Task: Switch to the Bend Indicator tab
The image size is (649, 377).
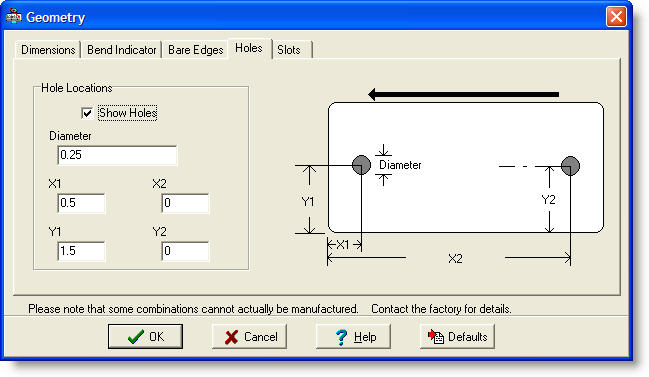Action: click(121, 50)
